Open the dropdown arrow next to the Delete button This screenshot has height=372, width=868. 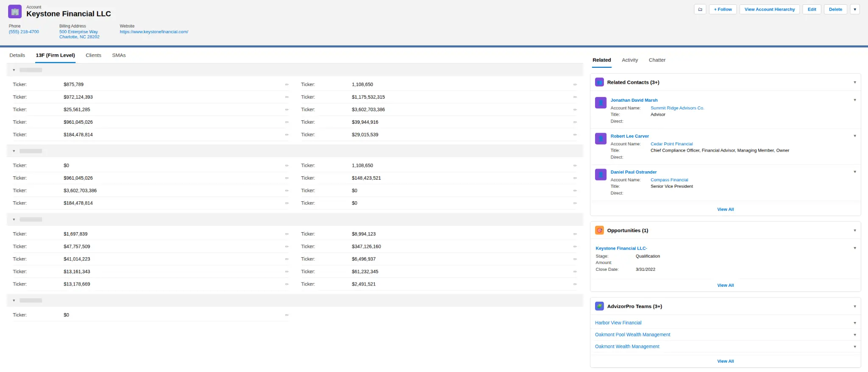point(855,9)
